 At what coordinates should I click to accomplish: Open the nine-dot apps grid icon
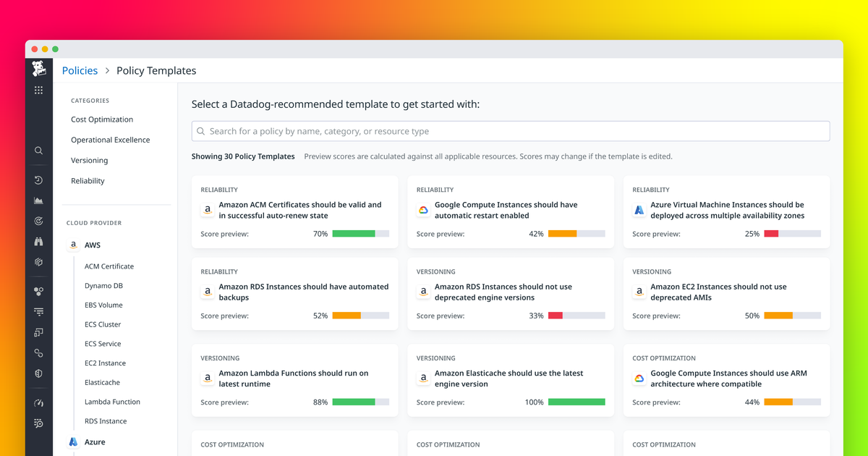(39, 90)
